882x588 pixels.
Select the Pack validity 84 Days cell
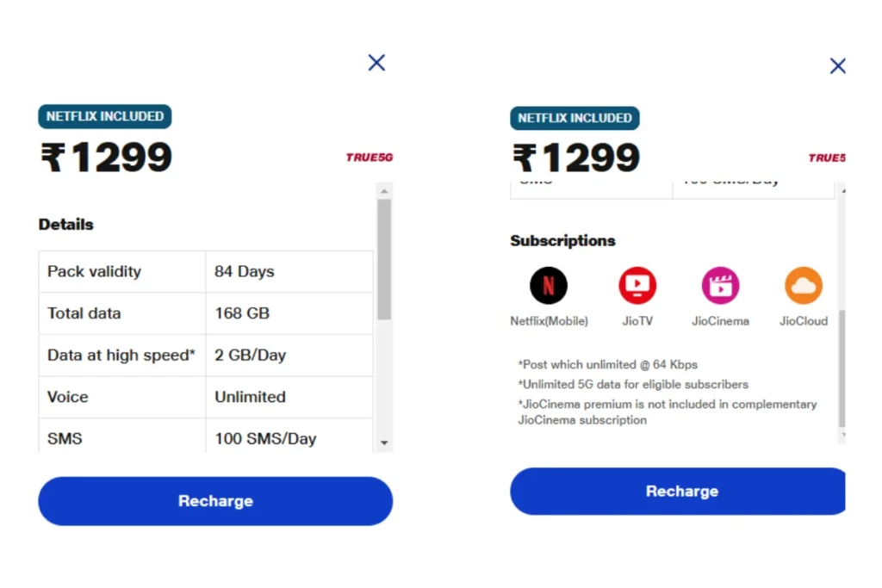click(289, 271)
